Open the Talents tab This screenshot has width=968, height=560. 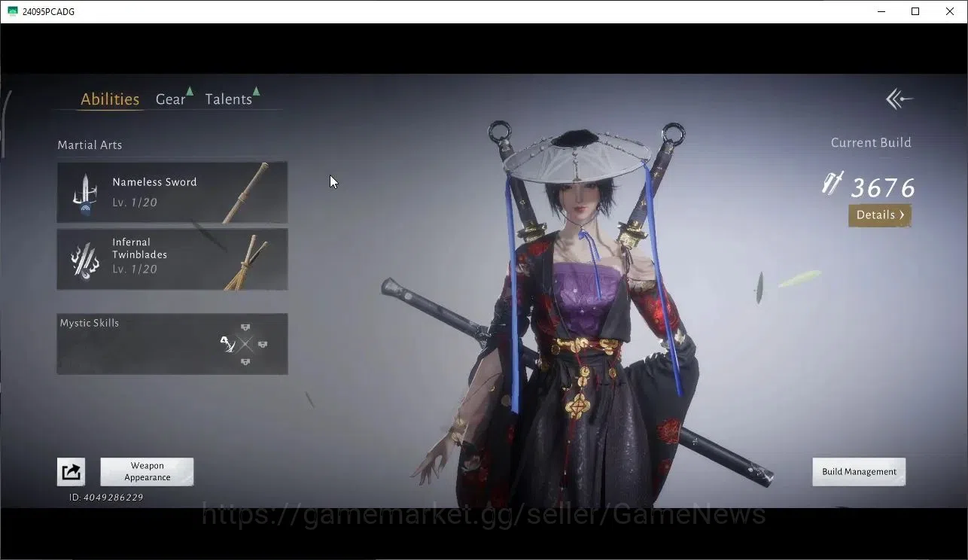[228, 99]
